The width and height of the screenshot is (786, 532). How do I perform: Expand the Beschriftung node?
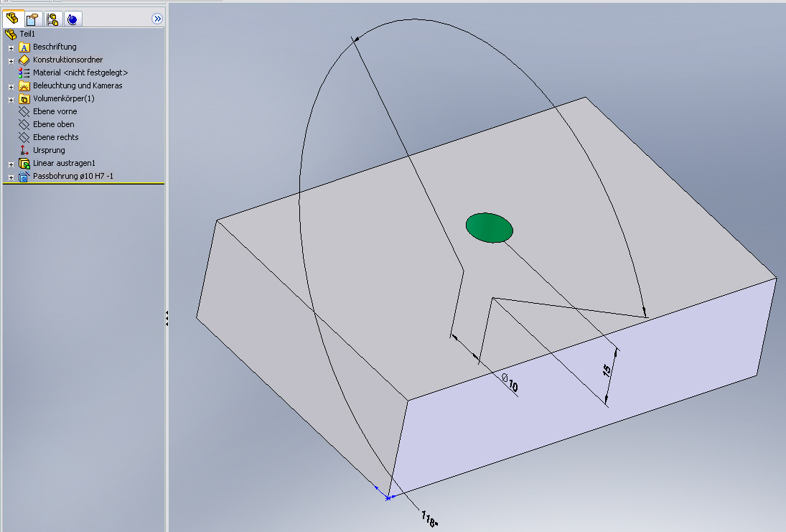tap(11, 48)
